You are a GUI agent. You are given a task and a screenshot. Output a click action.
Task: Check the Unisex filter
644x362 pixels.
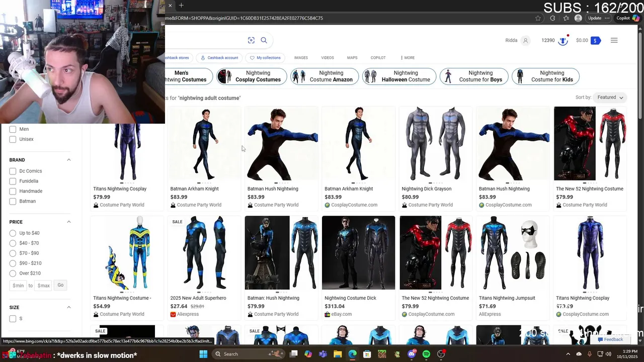(13, 139)
